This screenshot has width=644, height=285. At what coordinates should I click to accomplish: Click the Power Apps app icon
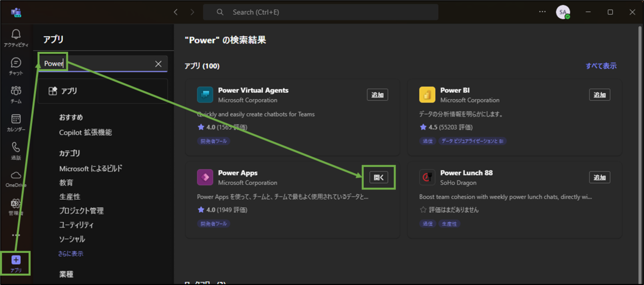click(205, 177)
